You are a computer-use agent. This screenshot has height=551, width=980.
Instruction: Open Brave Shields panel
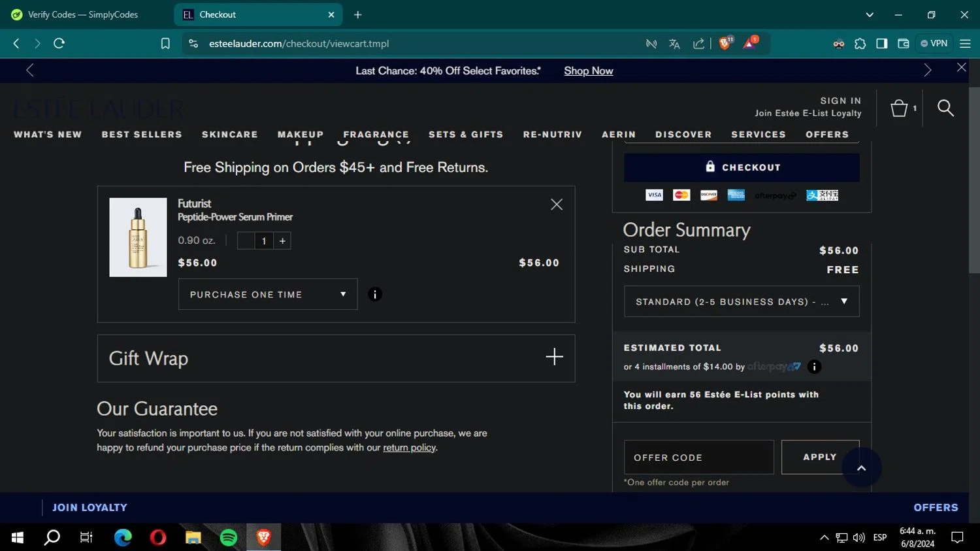tap(725, 43)
